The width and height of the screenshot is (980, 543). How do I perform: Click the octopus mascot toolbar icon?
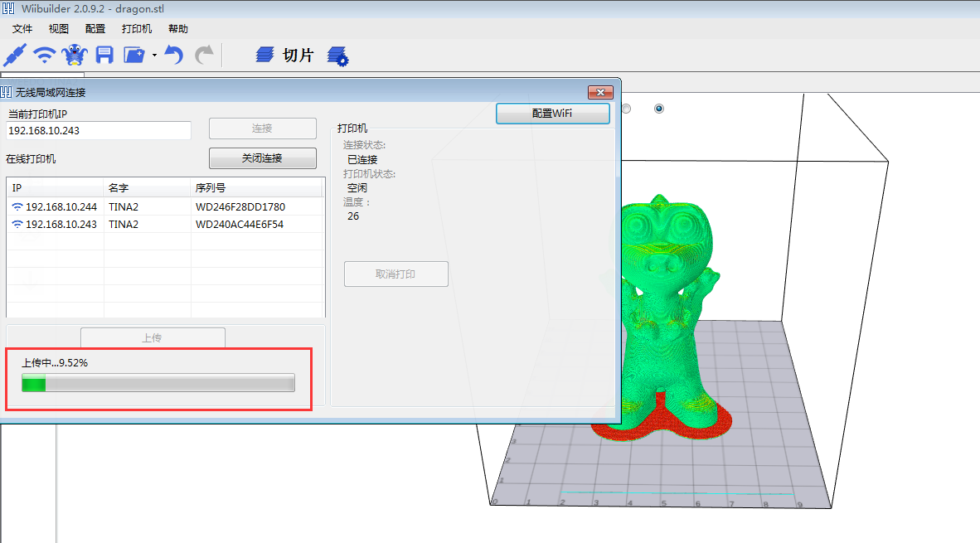tap(75, 56)
